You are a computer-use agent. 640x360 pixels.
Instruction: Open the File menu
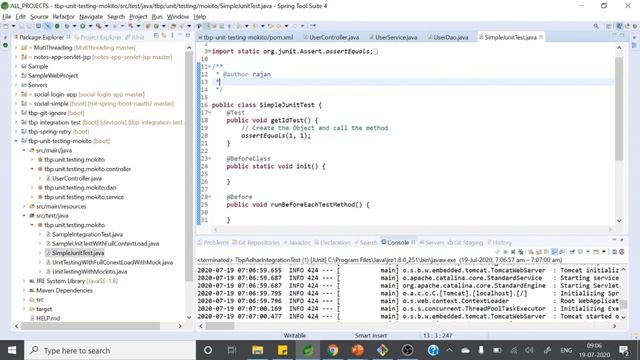click(7, 17)
